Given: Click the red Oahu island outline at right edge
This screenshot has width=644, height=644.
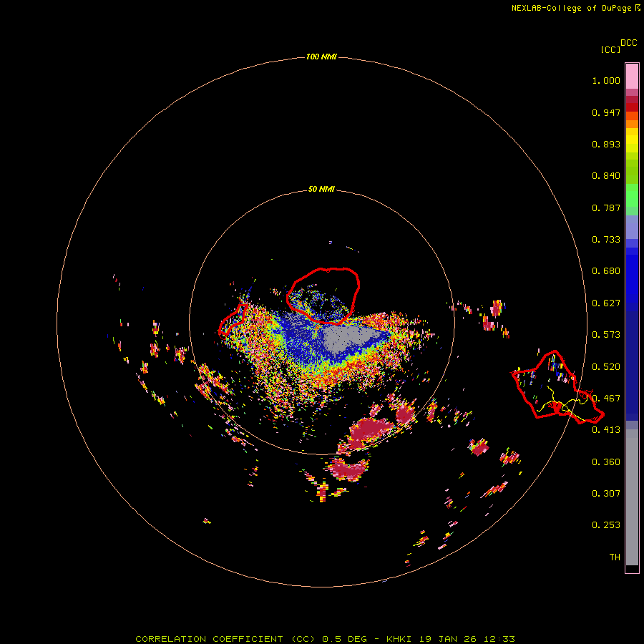Looking at the screenshot, I should coord(557,387).
